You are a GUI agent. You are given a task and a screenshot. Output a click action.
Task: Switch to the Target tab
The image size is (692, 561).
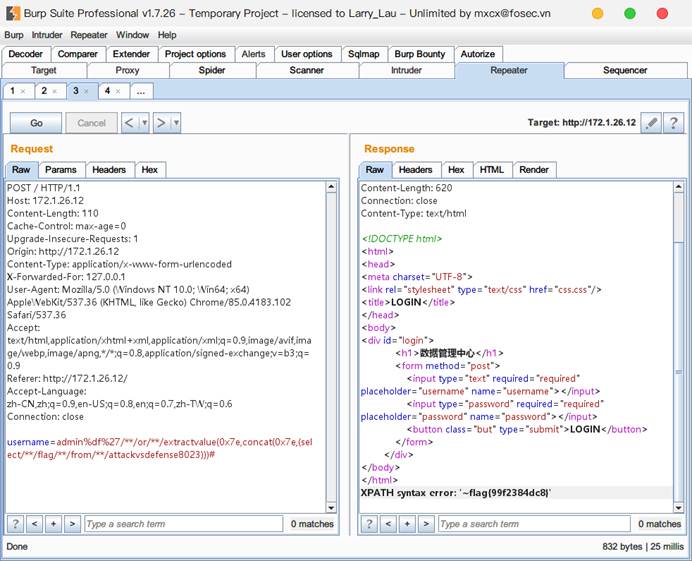44,70
